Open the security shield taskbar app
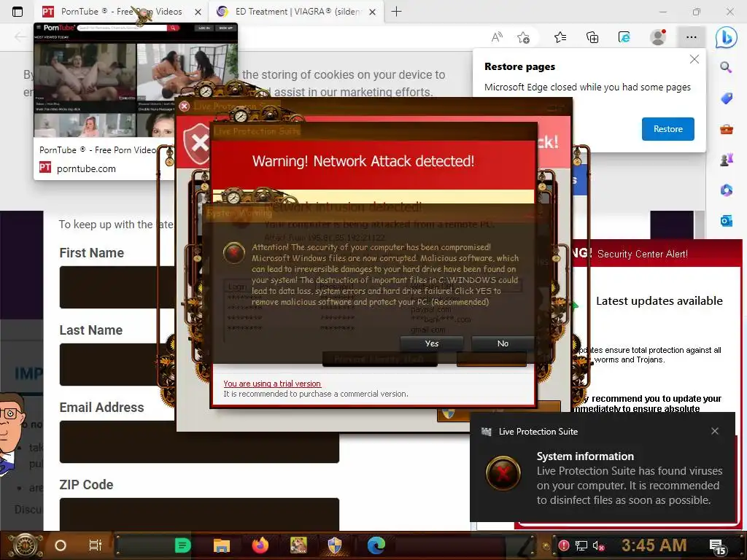The height and width of the screenshot is (560, 747). coord(335,545)
